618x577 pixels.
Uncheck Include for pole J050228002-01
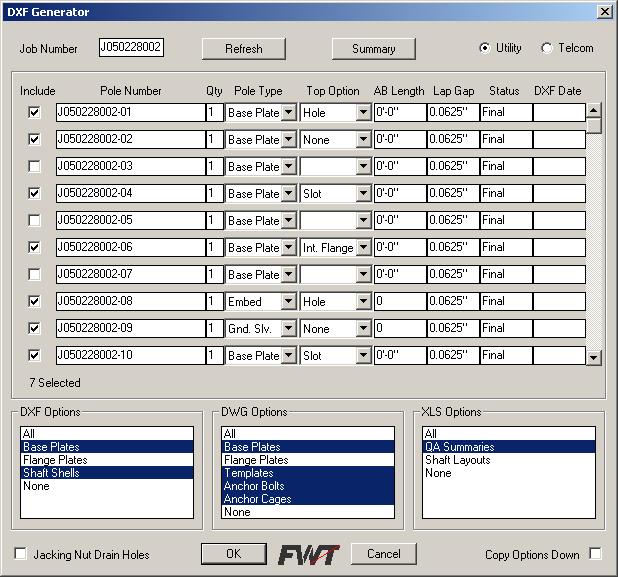[x=34, y=112]
